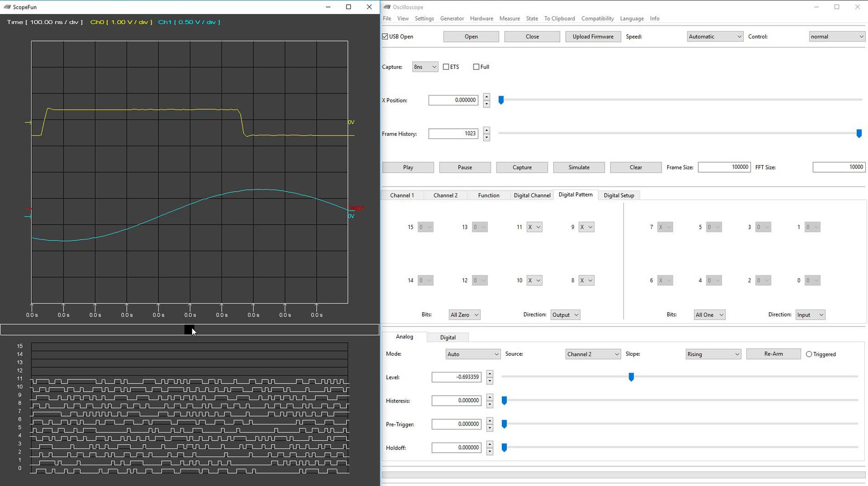Screen dimensions: 868x486
Task: Click the Simulate button
Action: 579,167
